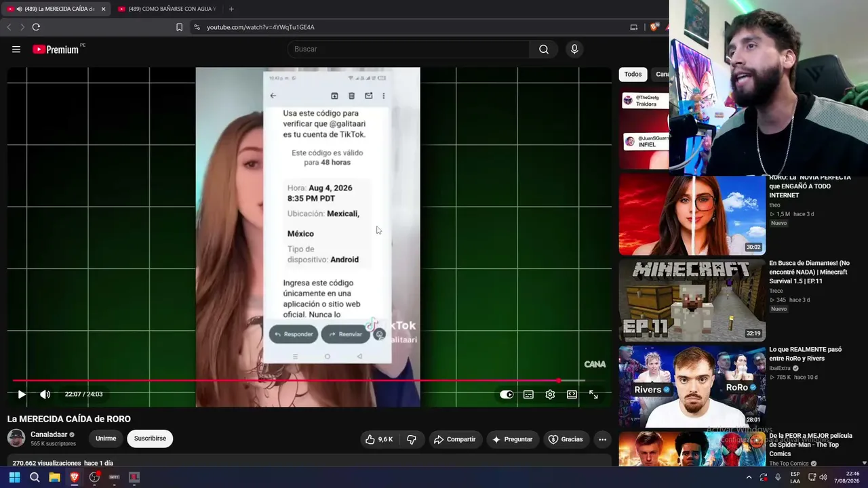Send a Gracias super thanks

(x=566, y=439)
